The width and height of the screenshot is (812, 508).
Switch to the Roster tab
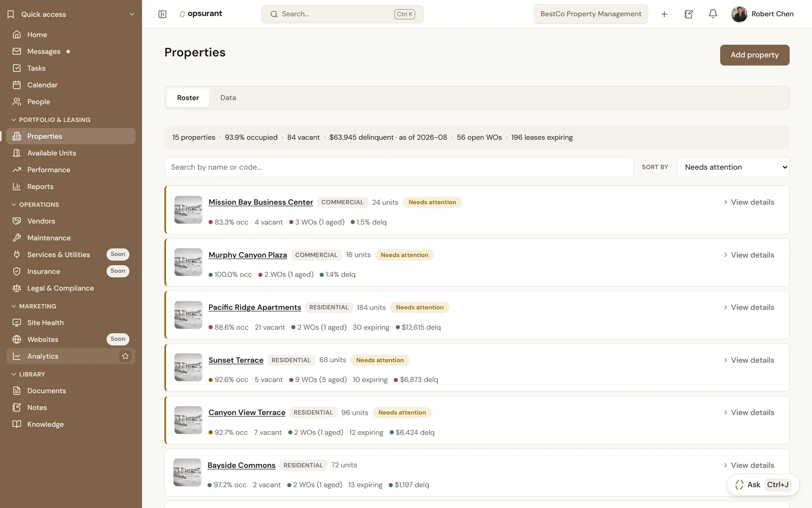click(x=188, y=98)
